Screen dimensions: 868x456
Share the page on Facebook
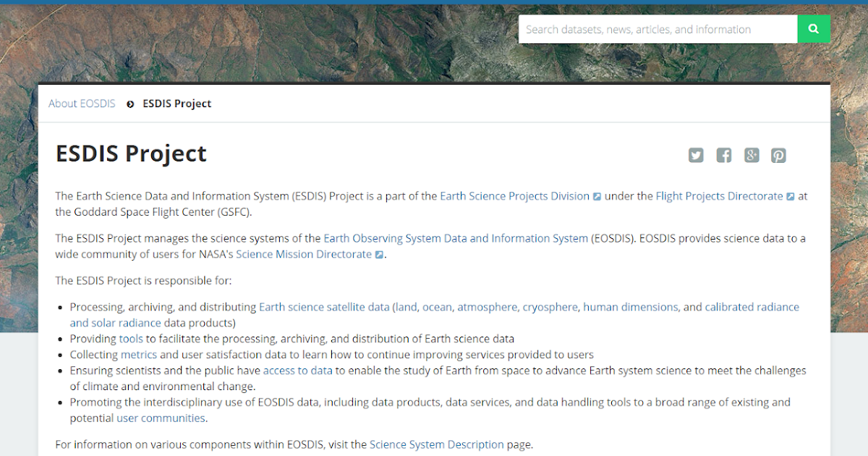[x=723, y=155]
